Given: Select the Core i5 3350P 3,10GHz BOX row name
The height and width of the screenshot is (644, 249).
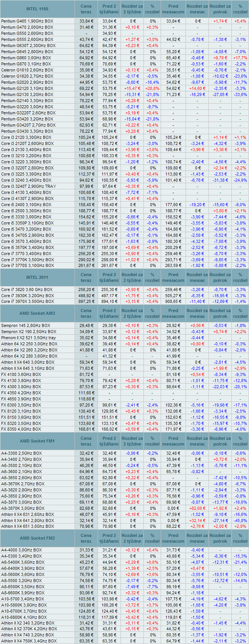Looking at the screenshot, I should (28, 223).
